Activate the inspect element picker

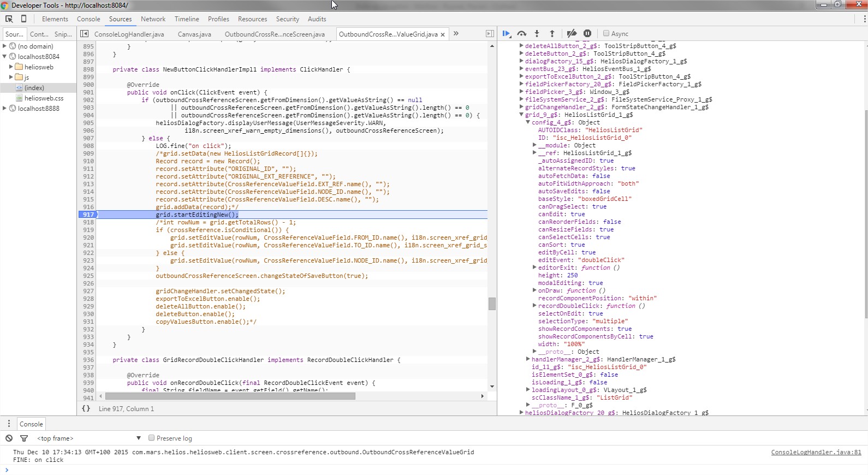coord(9,19)
